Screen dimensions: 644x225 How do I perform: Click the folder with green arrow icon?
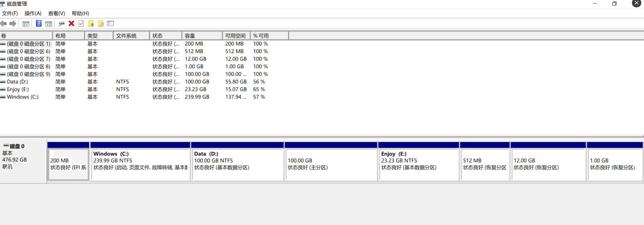click(91, 24)
